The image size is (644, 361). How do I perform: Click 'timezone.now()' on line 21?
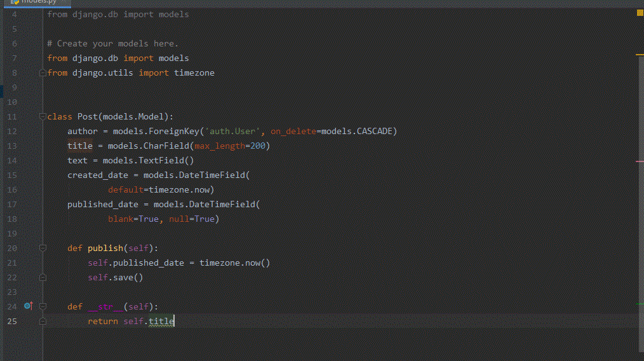pos(235,262)
